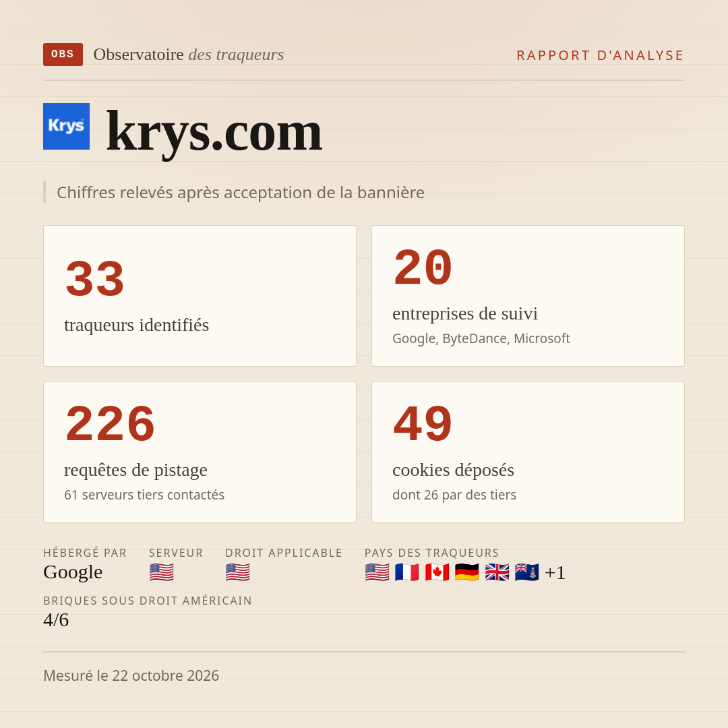728x728 pixels.
Task: Click 'Mesuré le 22 octobre 2026' date
Action: coord(131,675)
